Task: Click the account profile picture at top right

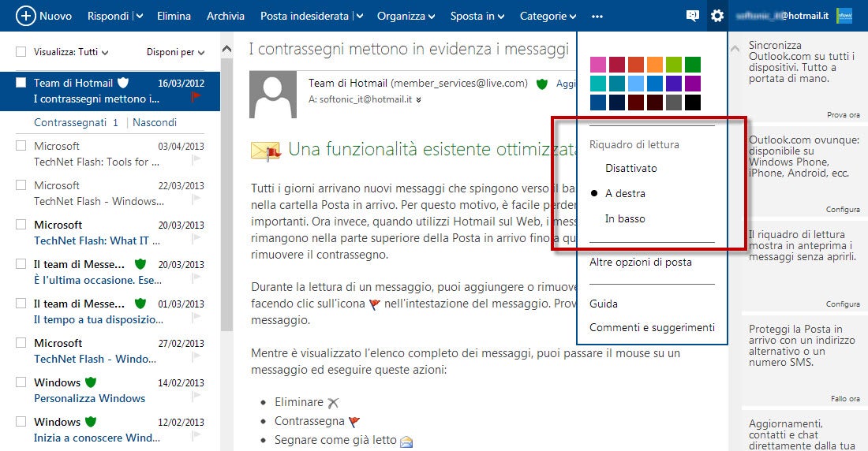Action: [x=844, y=16]
